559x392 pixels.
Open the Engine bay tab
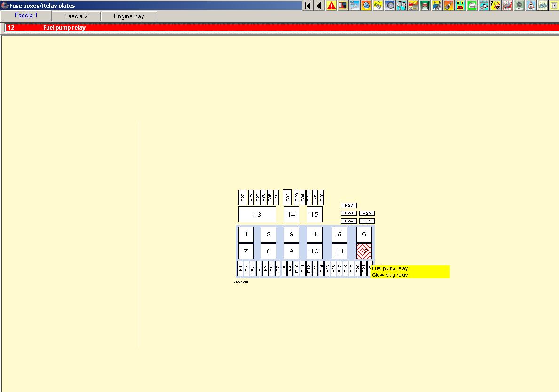(129, 16)
